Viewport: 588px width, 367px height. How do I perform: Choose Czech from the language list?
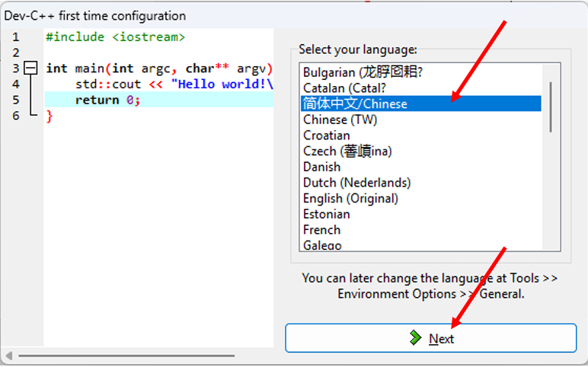click(420, 151)
